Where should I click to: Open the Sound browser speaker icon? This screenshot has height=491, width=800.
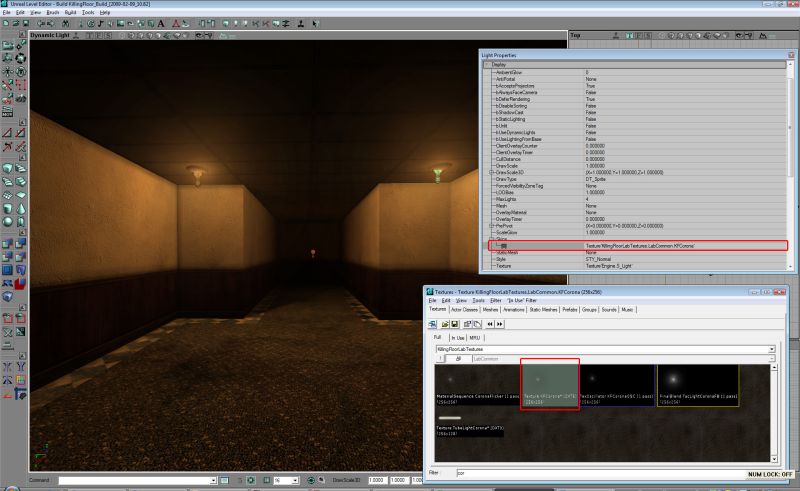tap(110, 23)
